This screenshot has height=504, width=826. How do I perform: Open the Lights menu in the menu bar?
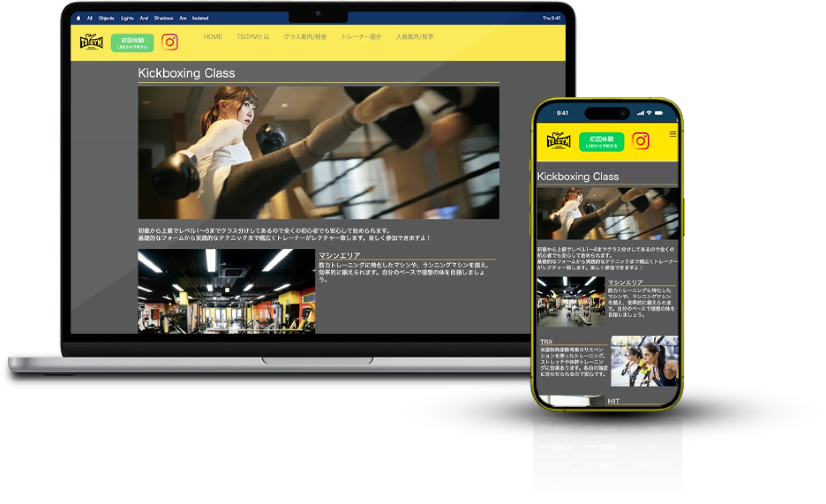(x=127, y=18)
